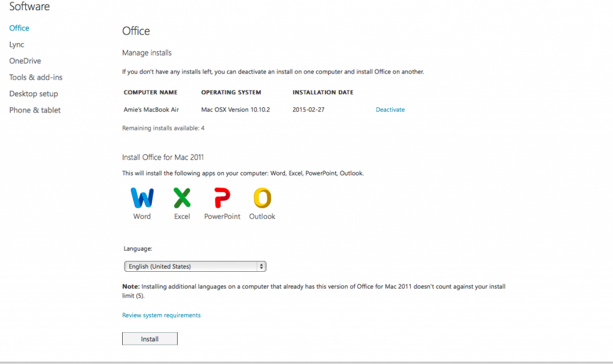
Task: Click the red PowerPoint app icon
Action: coord(222,198)
